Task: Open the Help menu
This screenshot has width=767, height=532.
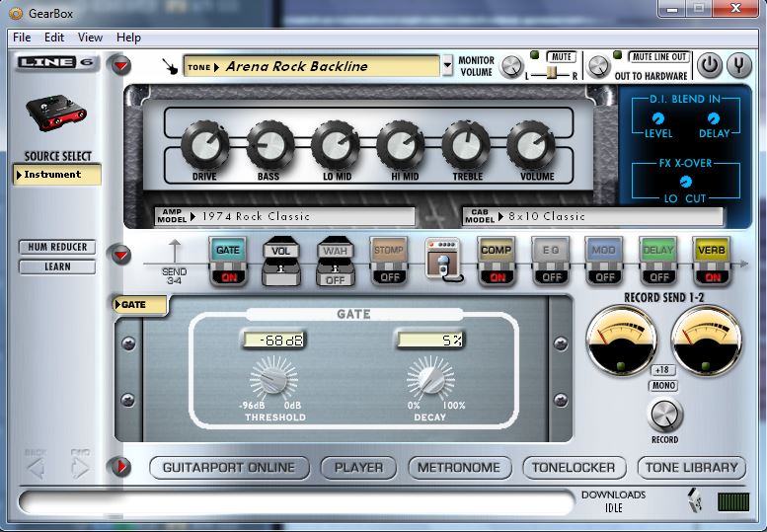Action: tap(128, 38)
